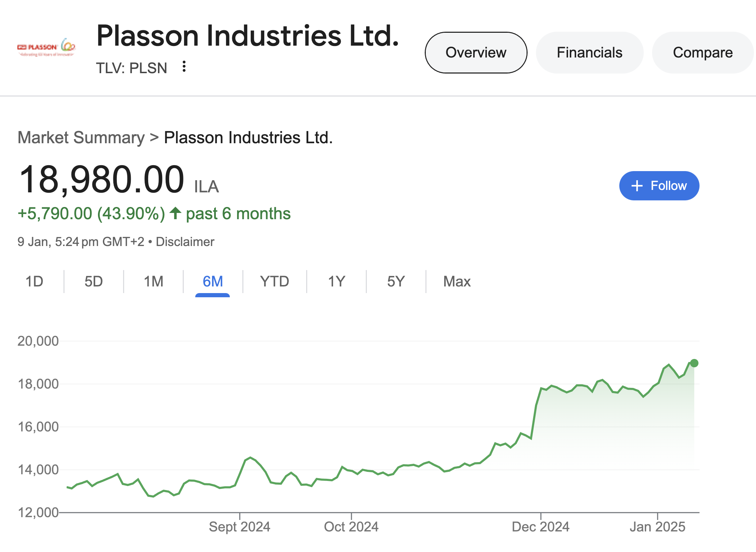This screenshot has width=756, height=552.
Task: Select the YTD time range
Action: coord(274,282)
